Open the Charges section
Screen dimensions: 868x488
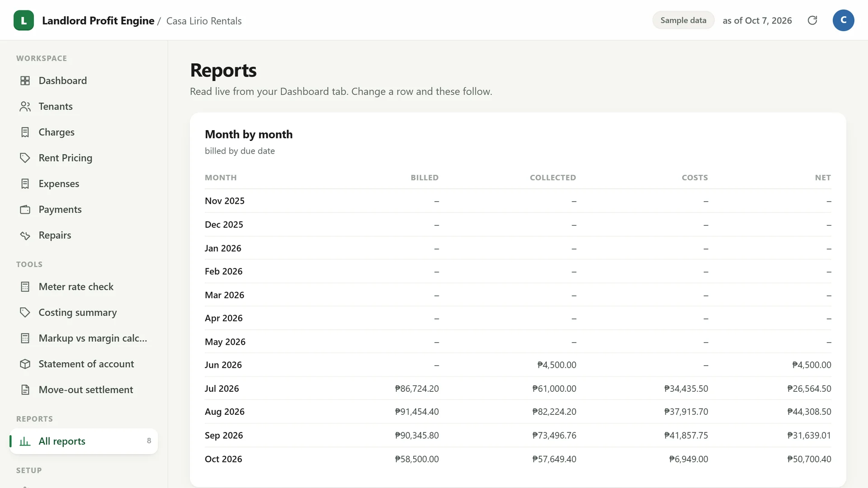pos(84,132)
